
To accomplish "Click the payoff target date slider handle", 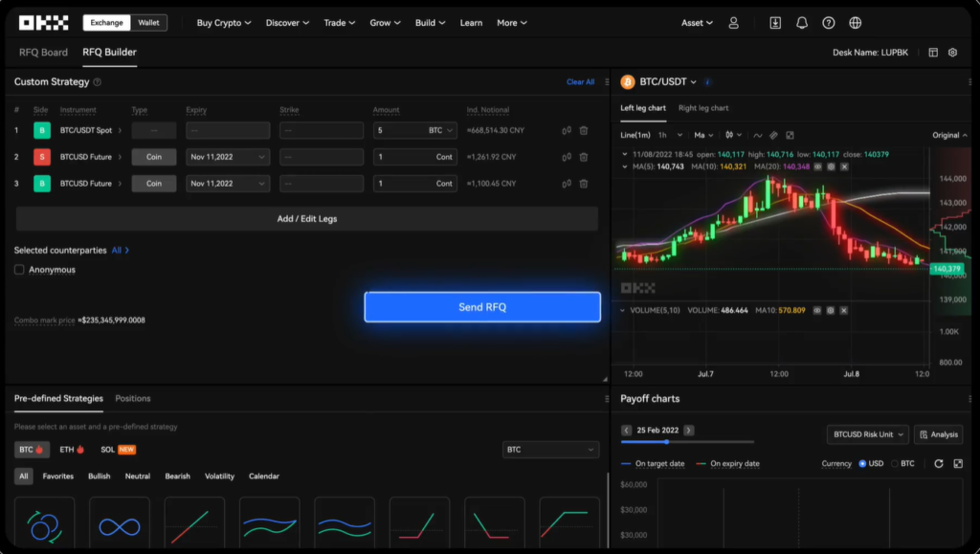I will [666, 442].
